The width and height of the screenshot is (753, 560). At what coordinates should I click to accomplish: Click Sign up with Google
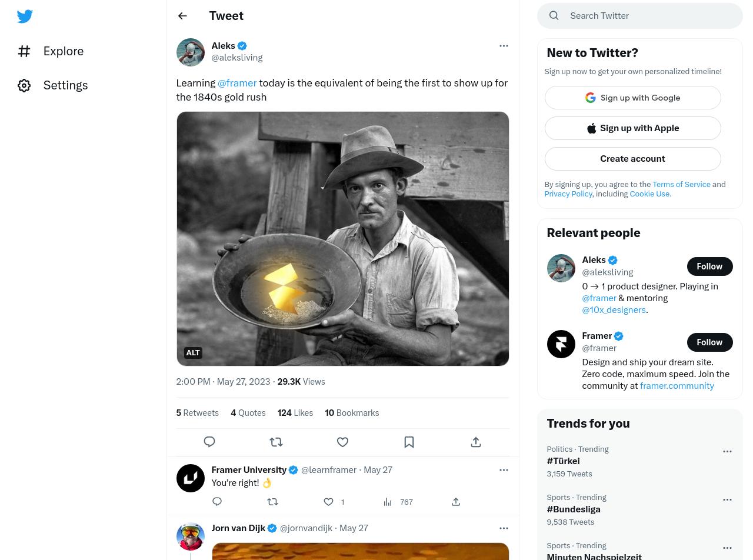tap(632, 98)
